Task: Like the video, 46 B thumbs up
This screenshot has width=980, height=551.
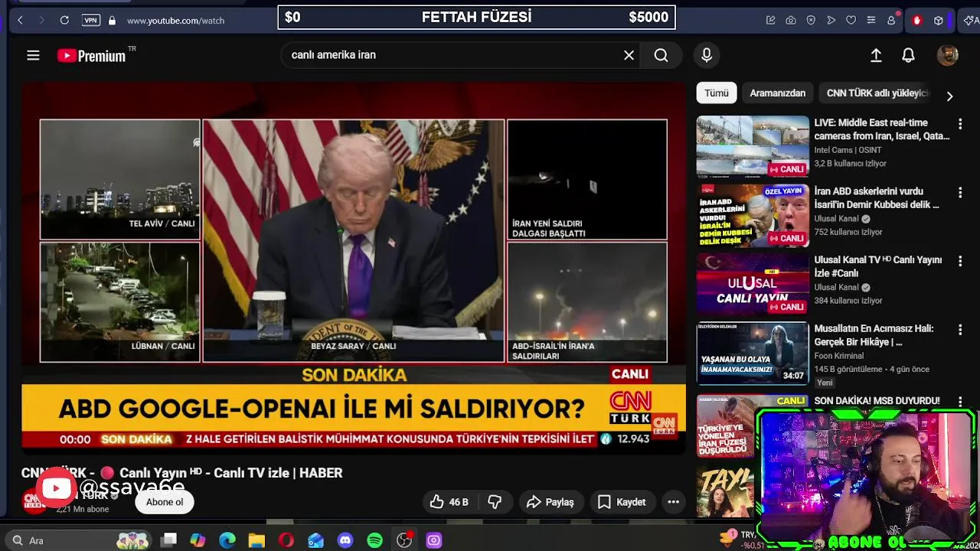Action: tap(449, 502)
